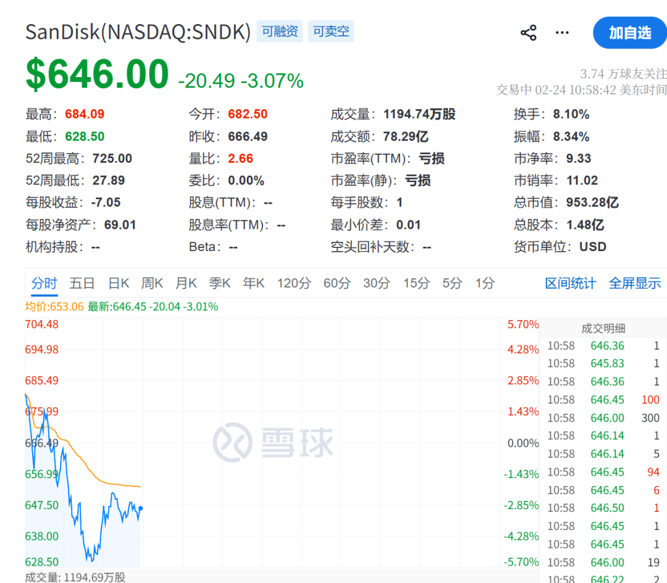Pick the 15分 interval tab
The height and width of the screenshot is (583, 667).
[416, 283]
